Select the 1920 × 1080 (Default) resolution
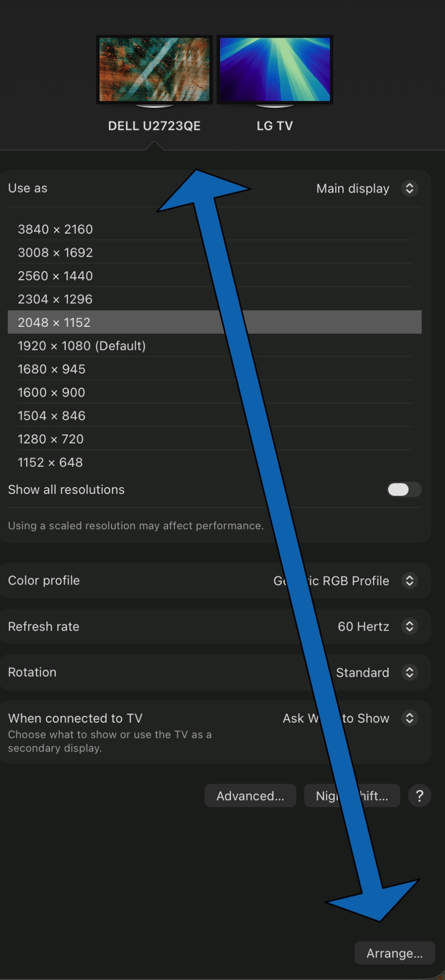445x980 pixels. 82,346
